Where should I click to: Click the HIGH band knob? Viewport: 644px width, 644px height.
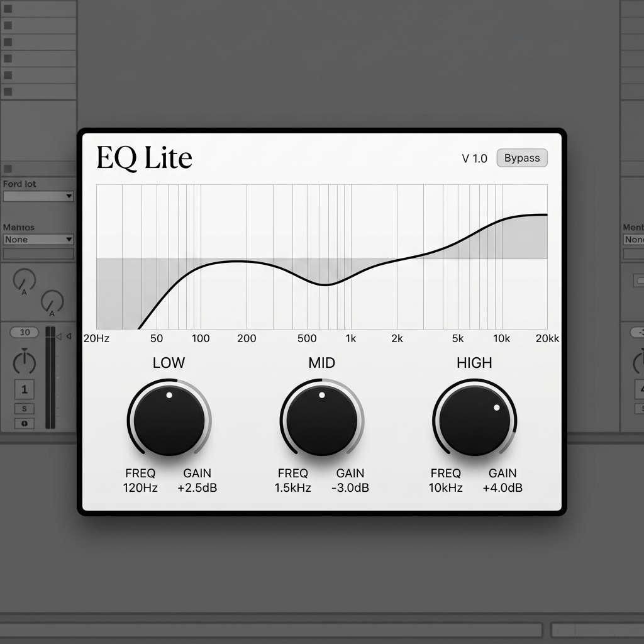[474, 420]
